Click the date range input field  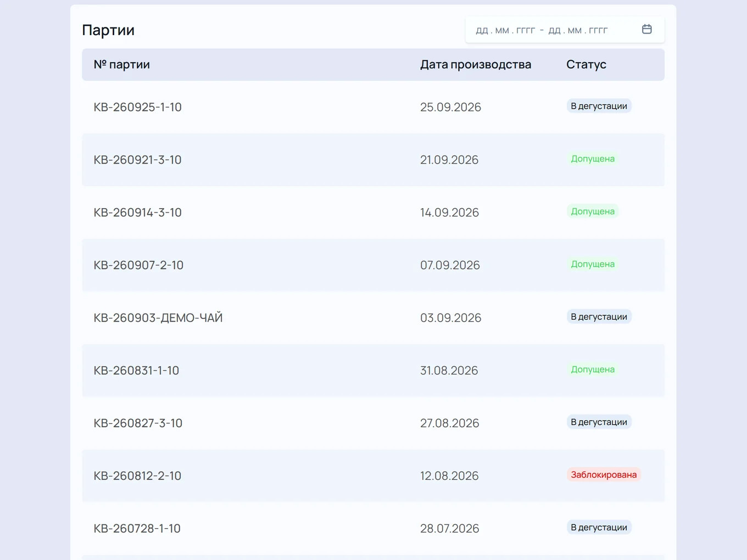565,30
